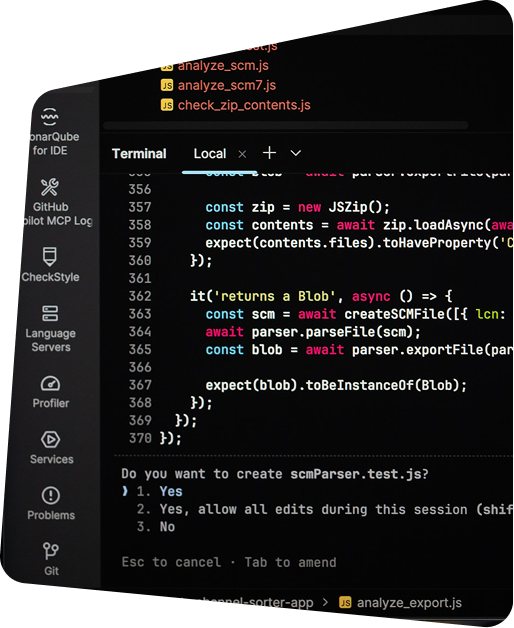This screenshot has width=514, height=628.
Task: Choose 'Yes, allow all edits during this session'
Action: [x=325, y=509]
